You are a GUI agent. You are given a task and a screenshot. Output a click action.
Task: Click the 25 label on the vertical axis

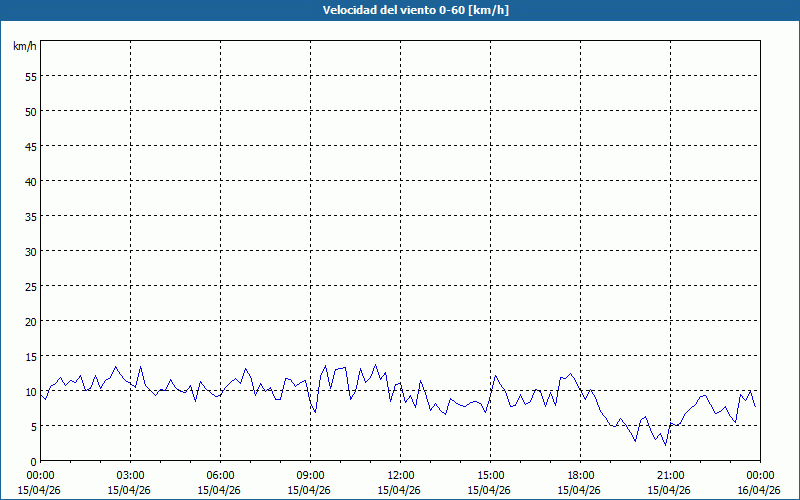[30, 286]
